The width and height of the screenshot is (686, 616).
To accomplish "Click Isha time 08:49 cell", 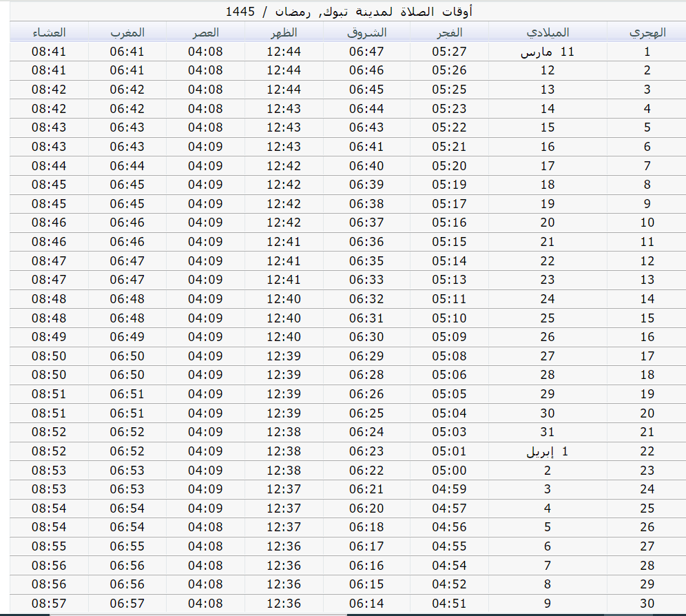I will [x=49, y=338].
